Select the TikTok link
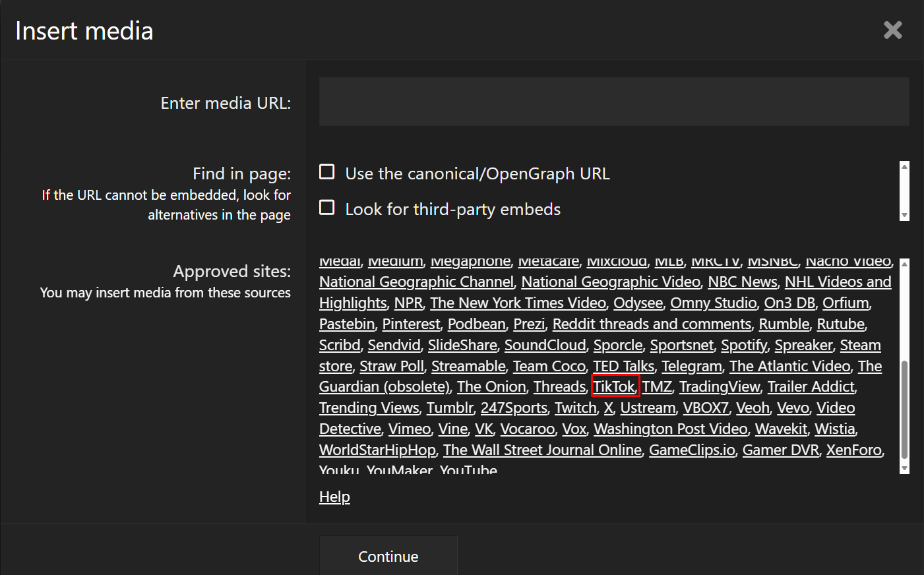Viewport: 924px width, 575px height. click(614, 387)
